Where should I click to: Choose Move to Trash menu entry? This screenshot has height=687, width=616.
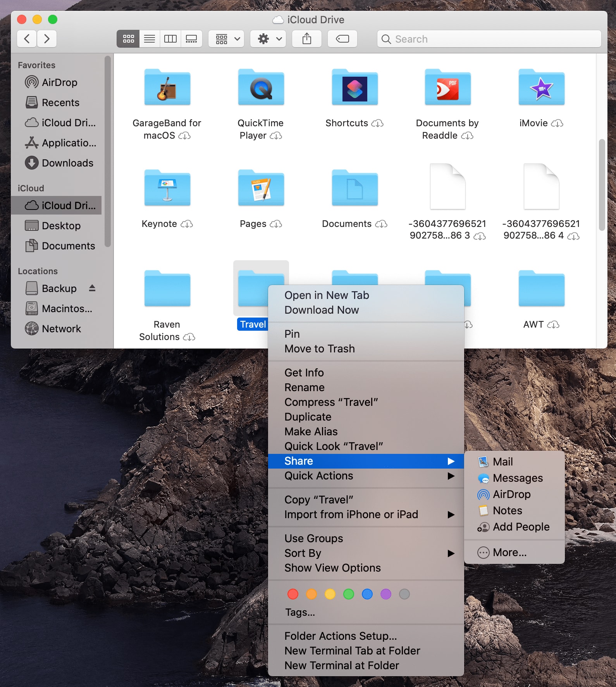(x=320, y=349)
